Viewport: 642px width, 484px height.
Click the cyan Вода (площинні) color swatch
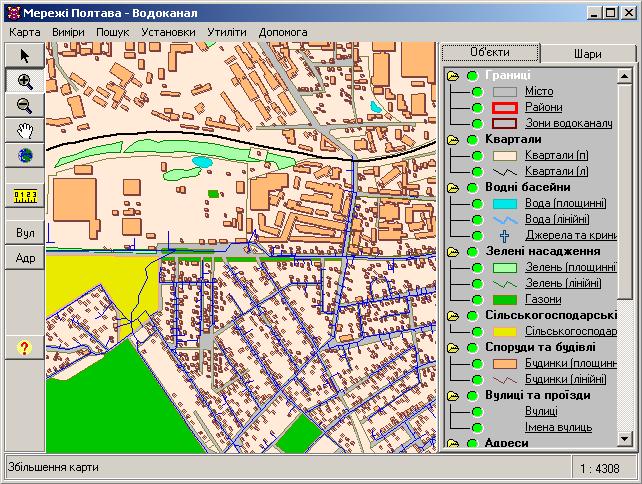505,203
